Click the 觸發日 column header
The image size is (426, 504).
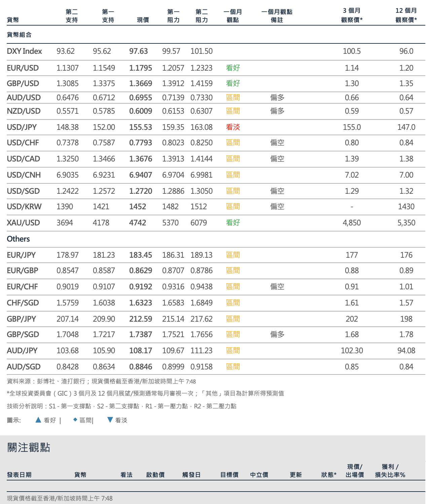pos(191,475)
